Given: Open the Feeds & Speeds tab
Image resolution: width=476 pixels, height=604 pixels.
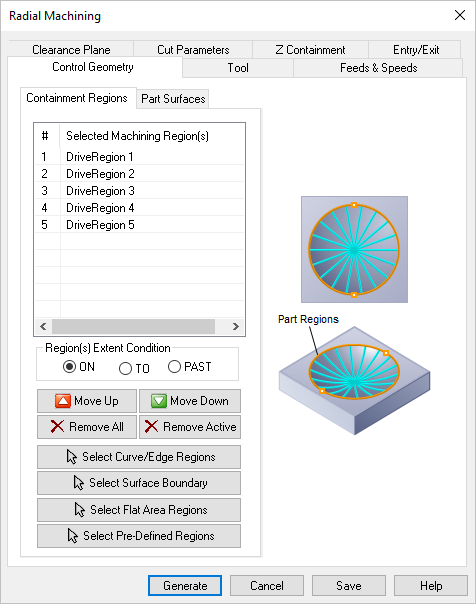Looking at the screenshot, I should (379, 68).
